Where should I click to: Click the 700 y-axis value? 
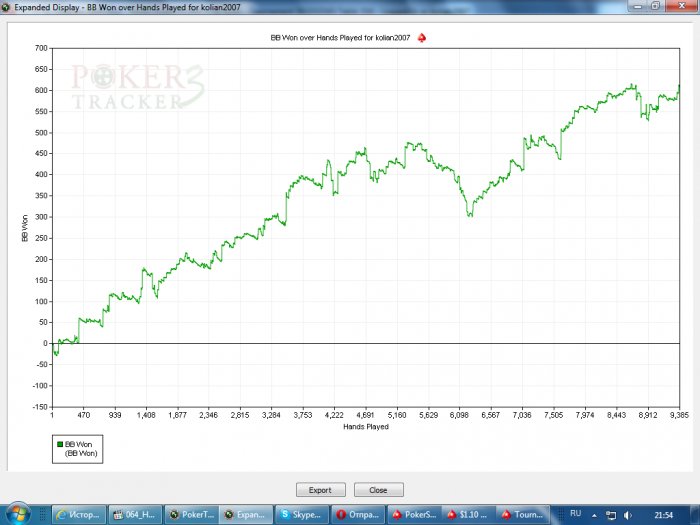[41, 48]
